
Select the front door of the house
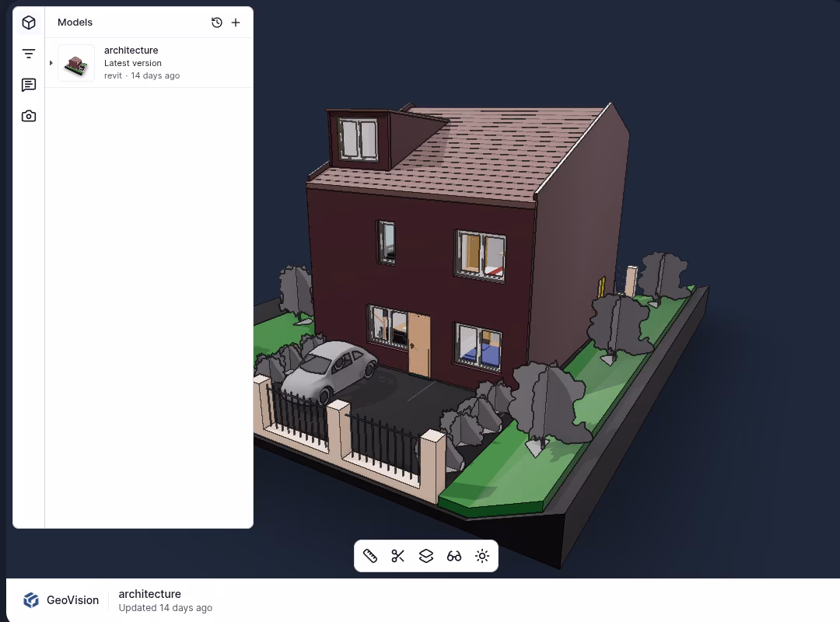click(418, 344)
